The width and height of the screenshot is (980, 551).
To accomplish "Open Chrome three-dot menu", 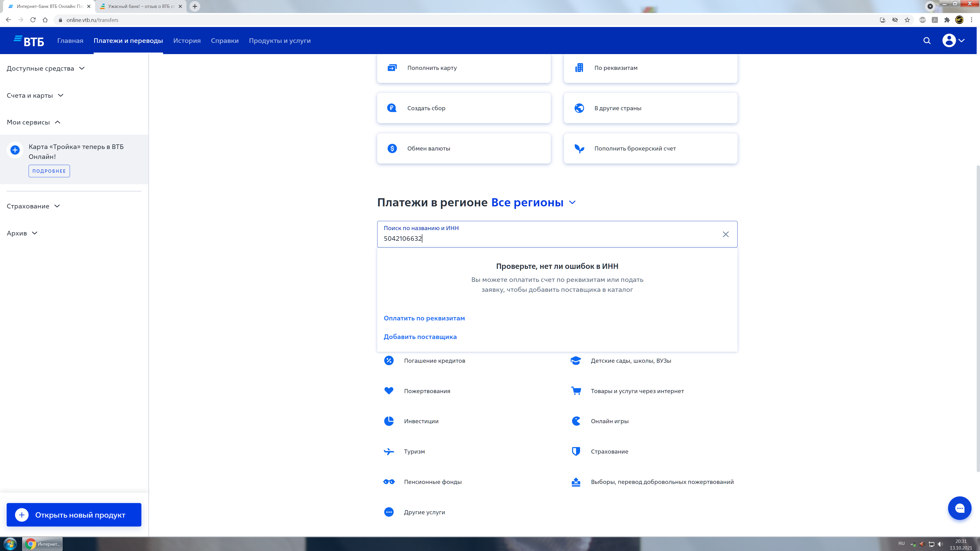I will [971, 20].
